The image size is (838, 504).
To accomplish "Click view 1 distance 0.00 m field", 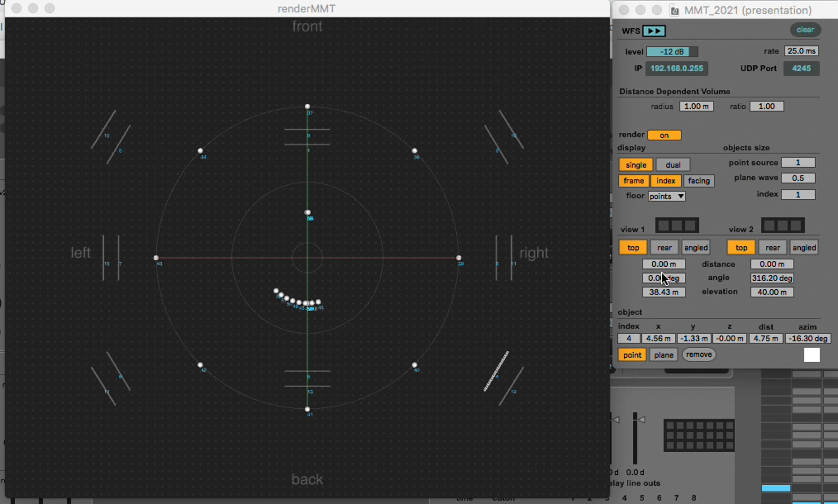I will click(x=664, y=264).
